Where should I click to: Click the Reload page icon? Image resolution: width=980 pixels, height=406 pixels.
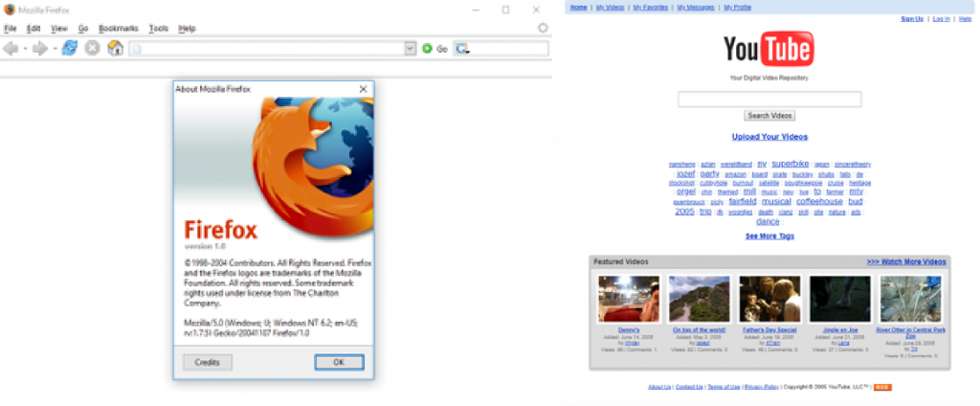(x=69, y=48)
